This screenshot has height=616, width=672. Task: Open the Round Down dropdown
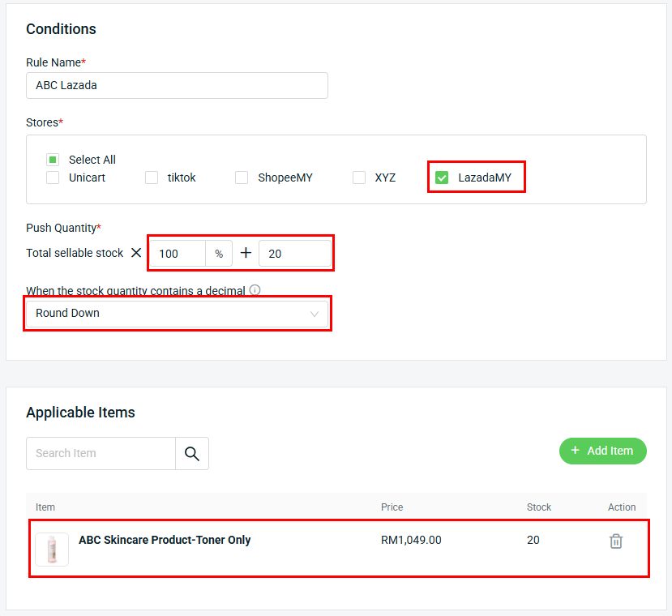pos(177,314)
